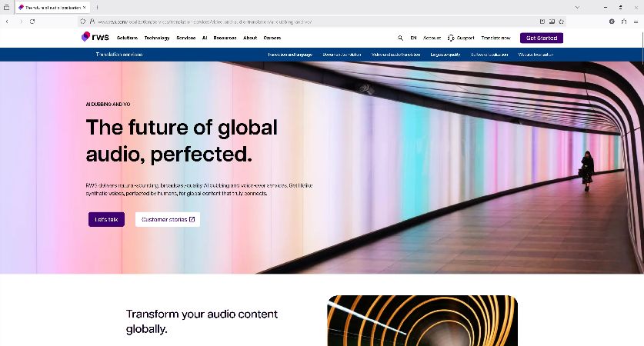Select Video and audio translation subnav
Viewport: 644px width, 346px height.
pos(395,54)
